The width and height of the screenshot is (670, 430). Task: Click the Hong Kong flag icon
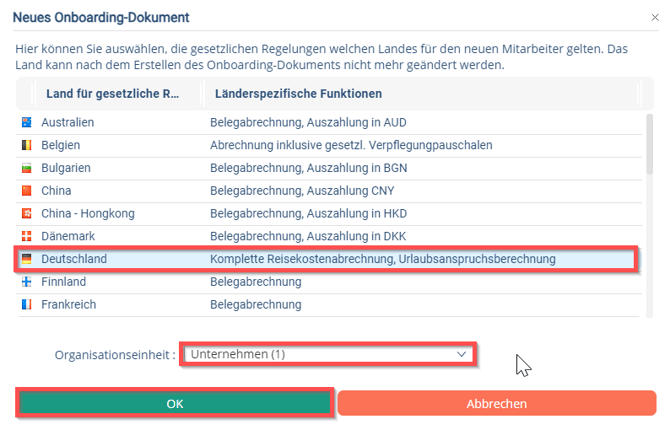pyautogui.click(x=26, y=214)
